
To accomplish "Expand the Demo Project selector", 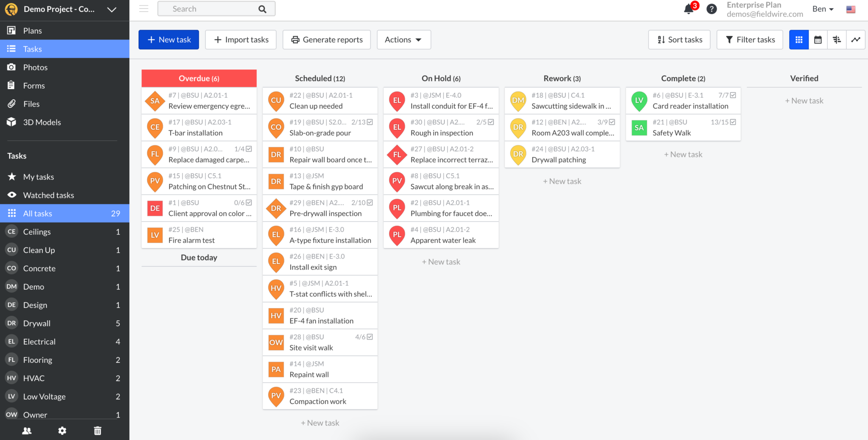I will [111, 9].
